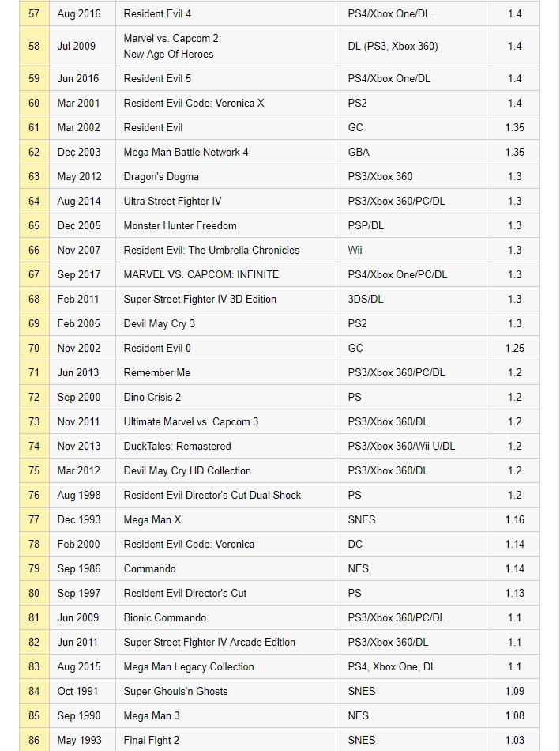The image size is (560, 751).
Task: Select 'Super Ghouls'n Ghosts' title
Action: coord(175,691)
